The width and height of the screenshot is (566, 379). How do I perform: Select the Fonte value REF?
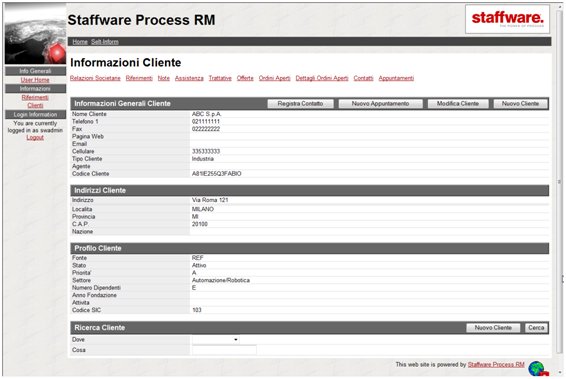point(197,258)
